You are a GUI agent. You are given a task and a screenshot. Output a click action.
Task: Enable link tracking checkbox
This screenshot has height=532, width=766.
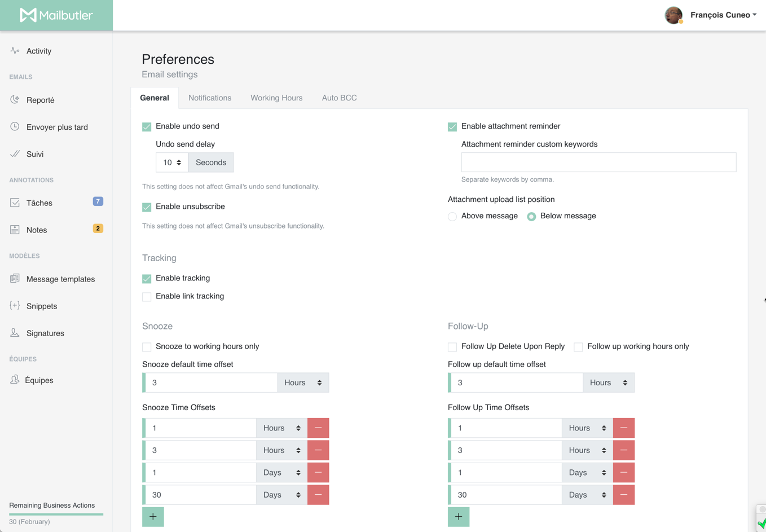[147, 297]
